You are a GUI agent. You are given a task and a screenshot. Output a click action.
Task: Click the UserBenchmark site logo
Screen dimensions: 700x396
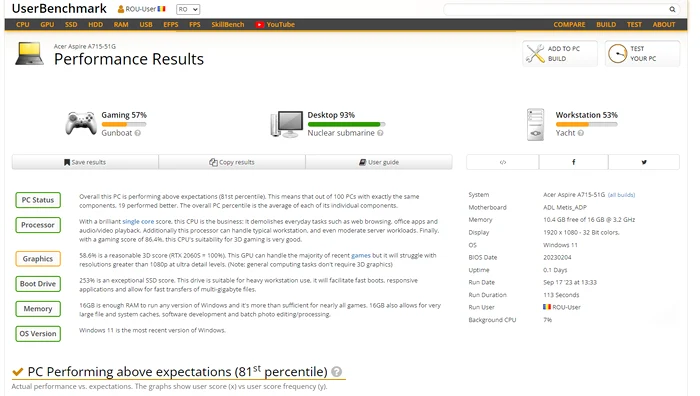coord(59,8)
